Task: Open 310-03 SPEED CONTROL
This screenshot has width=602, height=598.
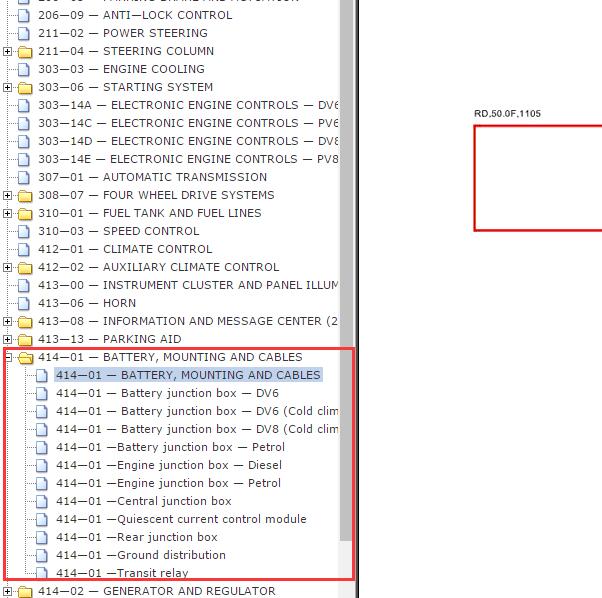Action: click(119, 231)
